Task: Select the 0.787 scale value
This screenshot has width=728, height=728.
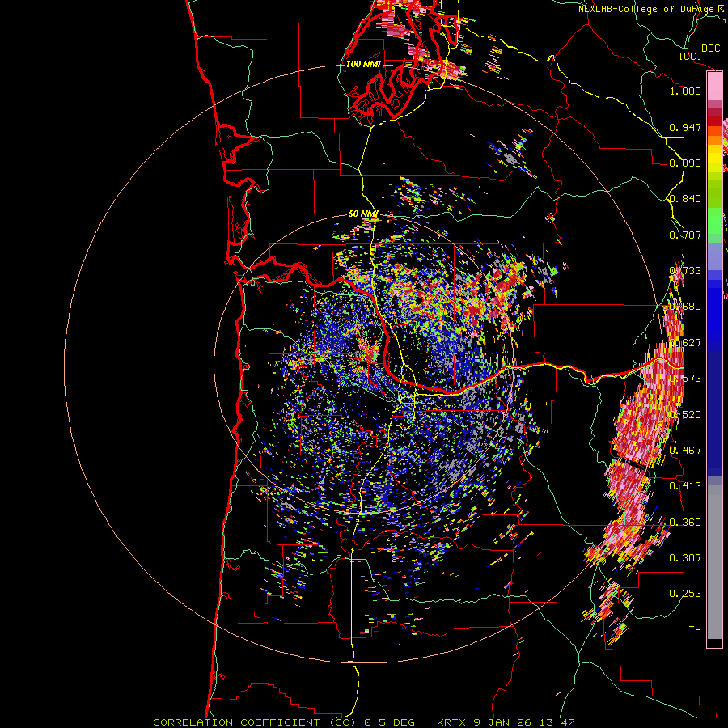Action: 685,235
